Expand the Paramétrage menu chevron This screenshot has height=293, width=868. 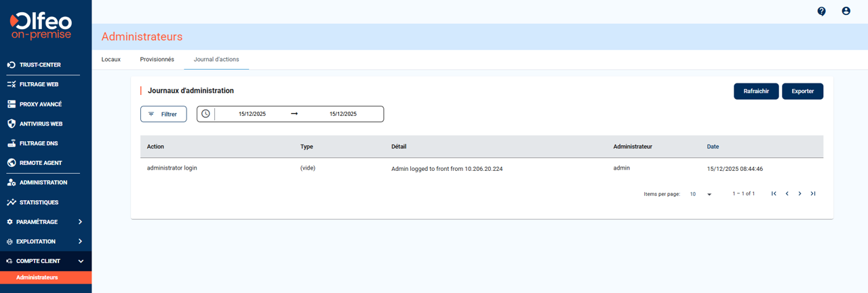(x=80, y=222)
